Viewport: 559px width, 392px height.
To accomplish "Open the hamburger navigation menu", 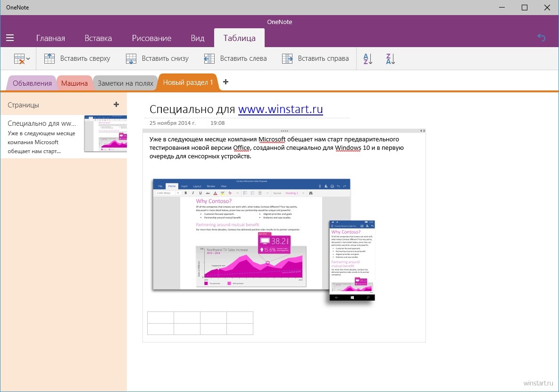I will coord(10,38).
